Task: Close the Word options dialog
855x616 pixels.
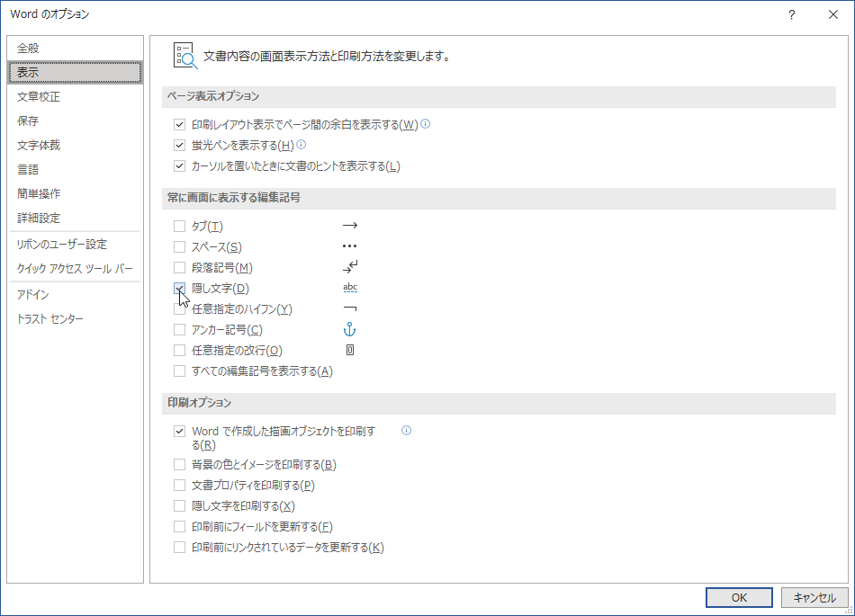Action: (x=833, y=14)
